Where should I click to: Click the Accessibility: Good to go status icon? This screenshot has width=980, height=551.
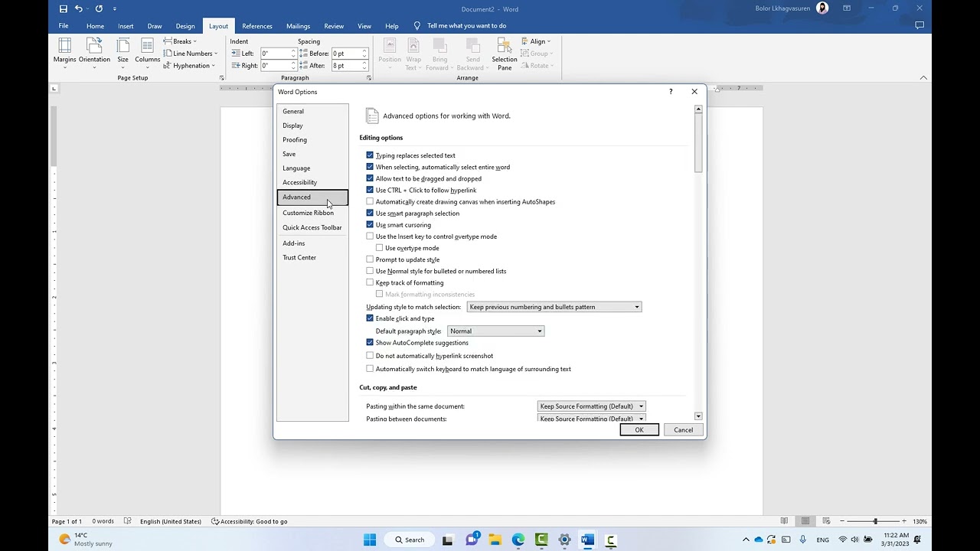pyautogui.click(x=216, y=521)
